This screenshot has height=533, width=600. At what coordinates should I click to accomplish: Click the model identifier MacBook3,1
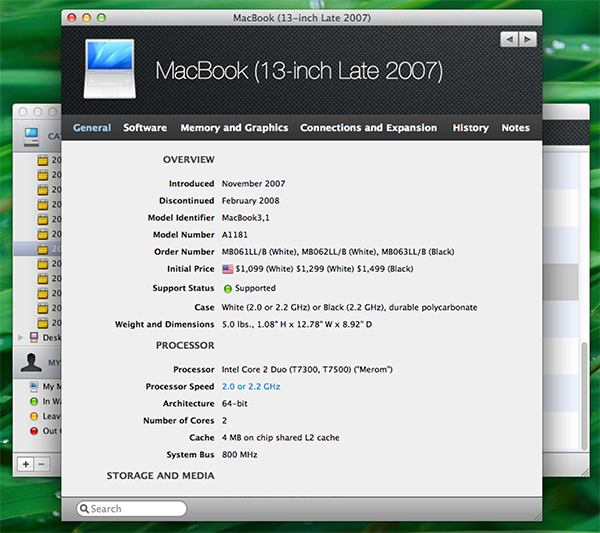coord(246,218)
